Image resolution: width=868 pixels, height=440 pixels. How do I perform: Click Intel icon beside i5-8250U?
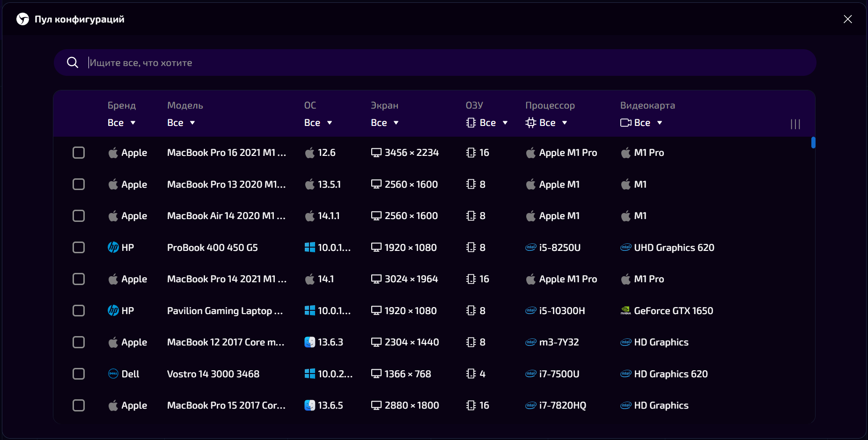(x=530, y=247)
